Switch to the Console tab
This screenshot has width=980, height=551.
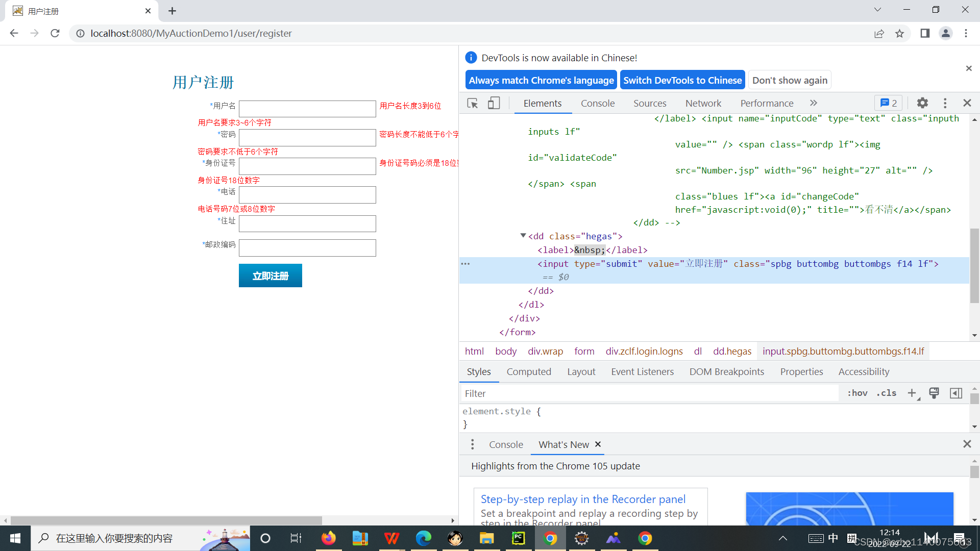598,103
